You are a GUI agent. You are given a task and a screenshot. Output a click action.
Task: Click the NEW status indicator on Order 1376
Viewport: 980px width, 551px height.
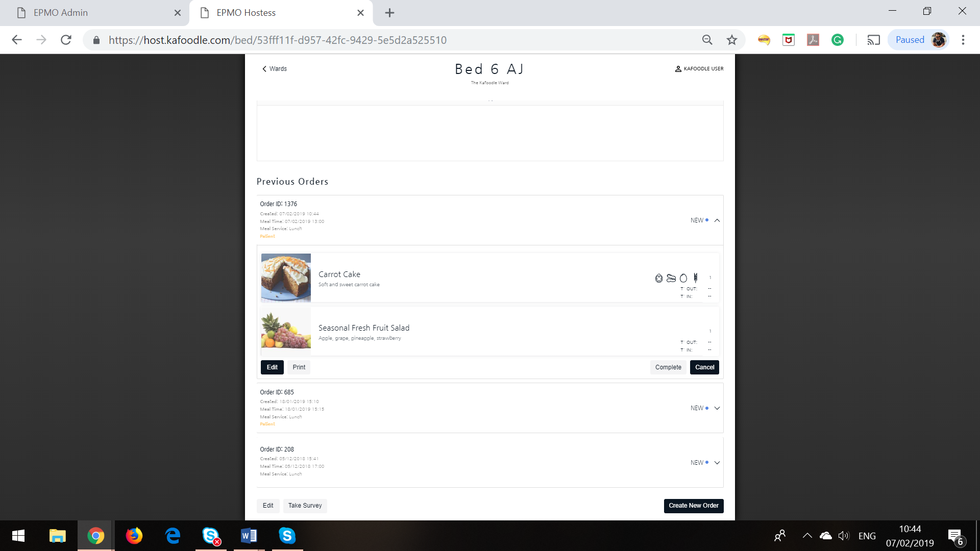point(697,220)
